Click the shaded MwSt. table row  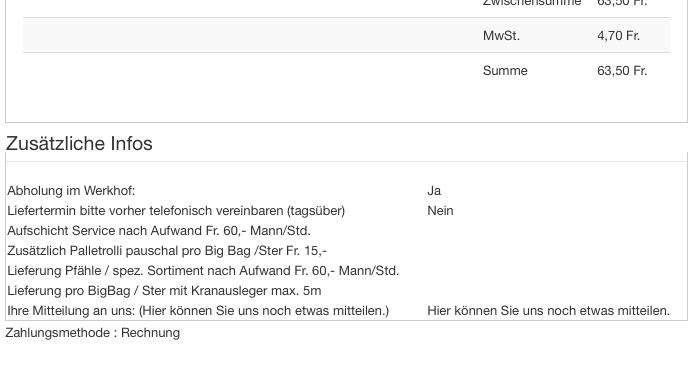click(x=346, y=36)
